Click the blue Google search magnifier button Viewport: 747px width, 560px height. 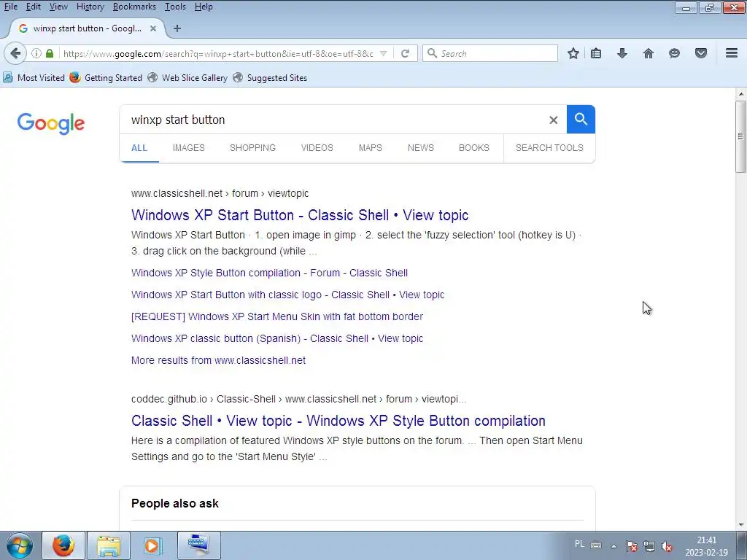pos(581,119)
